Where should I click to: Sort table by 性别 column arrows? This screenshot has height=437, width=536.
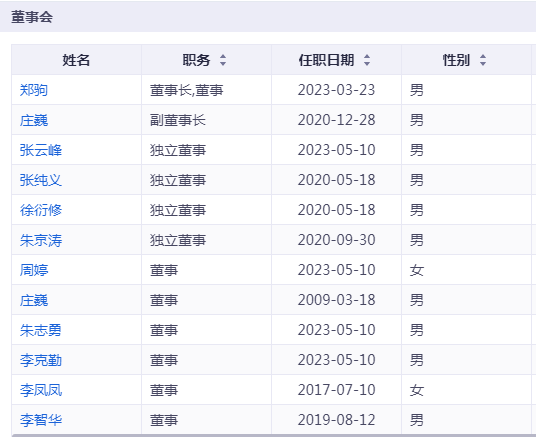[x=483, y=60]
